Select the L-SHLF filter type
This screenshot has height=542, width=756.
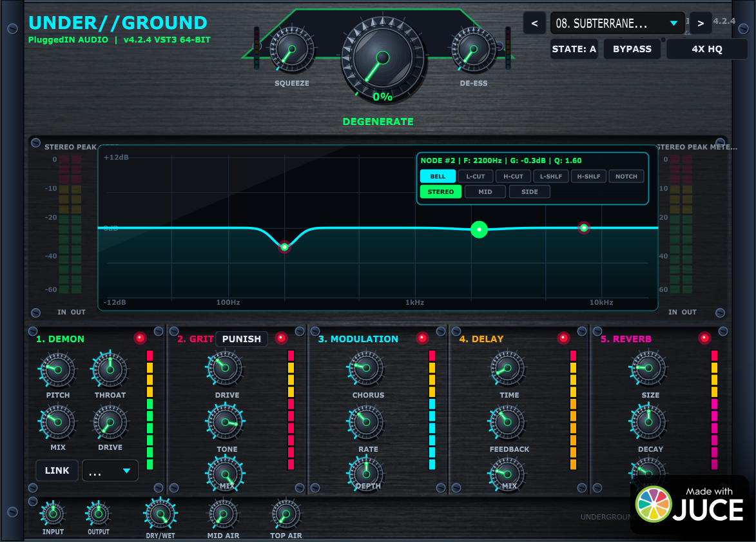coord(550,177)
